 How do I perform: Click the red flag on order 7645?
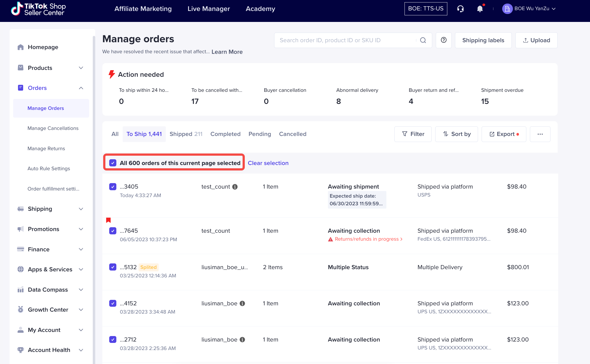[x=108, y=220]
